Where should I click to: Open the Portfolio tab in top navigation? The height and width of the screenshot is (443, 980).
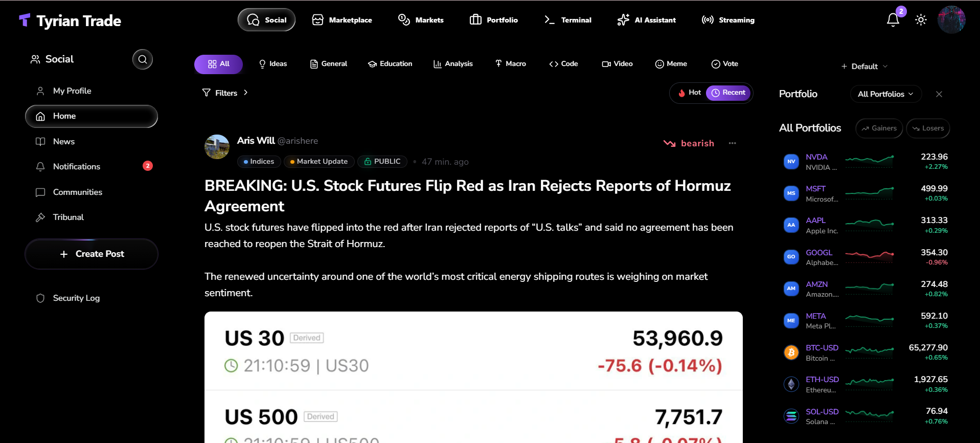(x=494, y=20)
